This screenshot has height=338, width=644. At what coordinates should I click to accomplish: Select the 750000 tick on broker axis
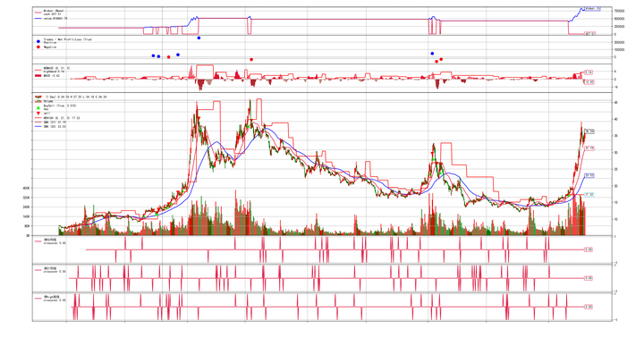pyautogui.click(x=619, y=11)
